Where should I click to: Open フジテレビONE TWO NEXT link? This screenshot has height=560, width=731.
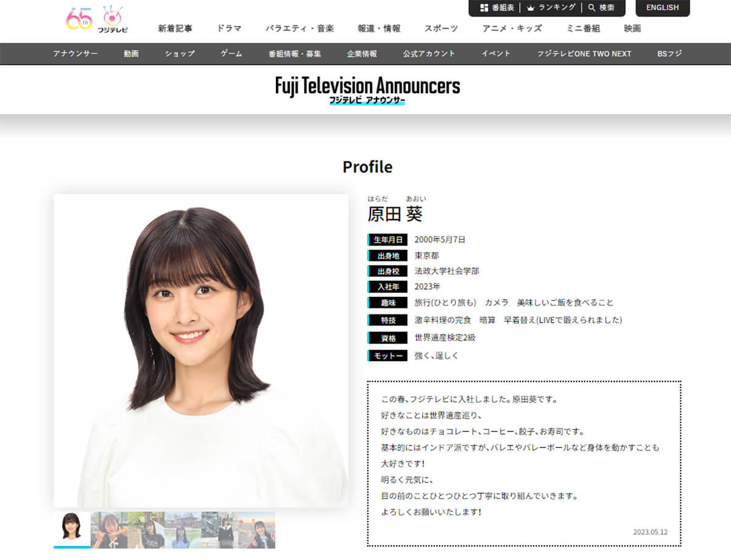[584, 54]
